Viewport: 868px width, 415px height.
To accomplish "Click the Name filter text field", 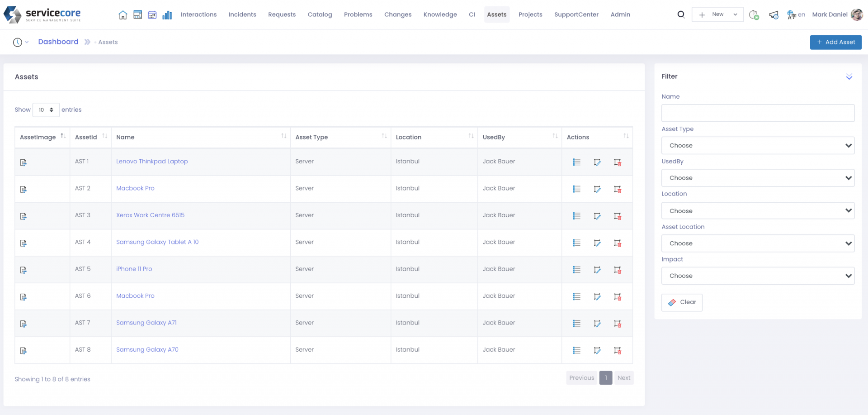I will 758,113.
